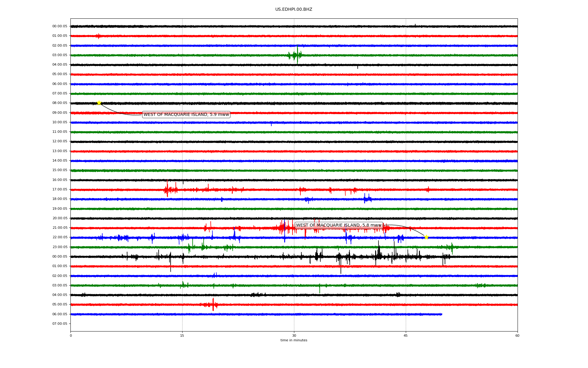Viewport: 588px width, 368px height.
Task: Click the 30 tick on the x-axis
Action: point(294,335)
